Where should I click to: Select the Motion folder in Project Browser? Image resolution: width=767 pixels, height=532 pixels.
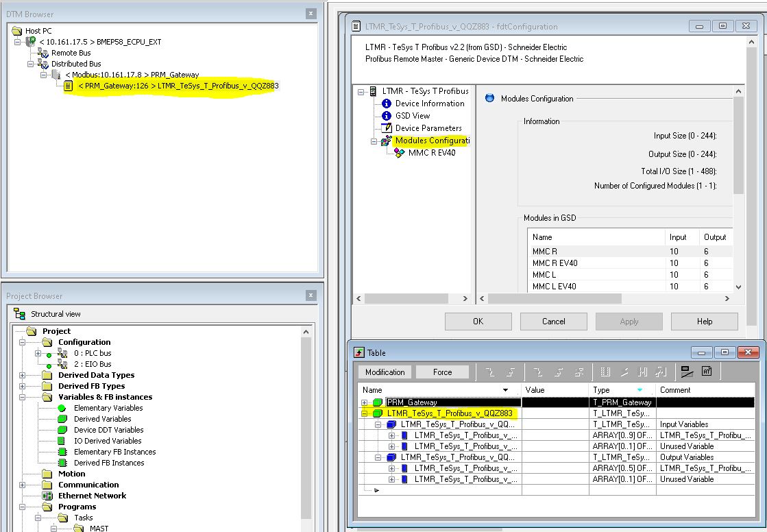coord(71,474)
